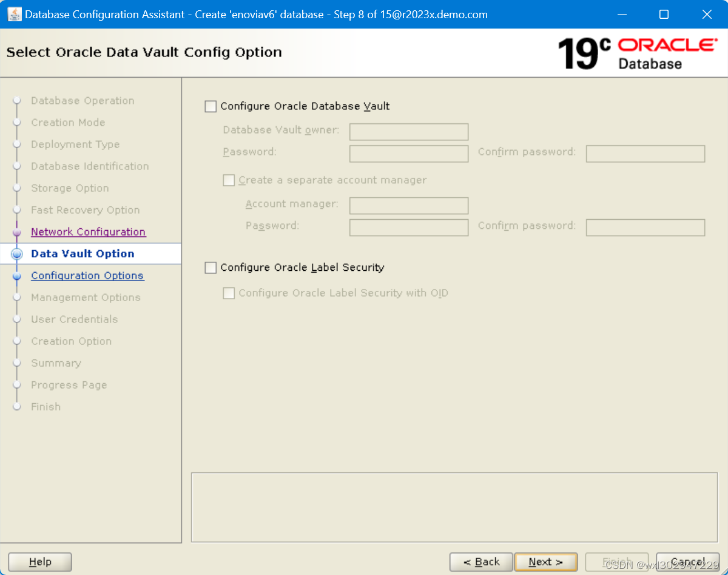Close the Database Configuration Assistant window
Image resolution: width=728 pixels, height=575 pixels.
(707, 14)
